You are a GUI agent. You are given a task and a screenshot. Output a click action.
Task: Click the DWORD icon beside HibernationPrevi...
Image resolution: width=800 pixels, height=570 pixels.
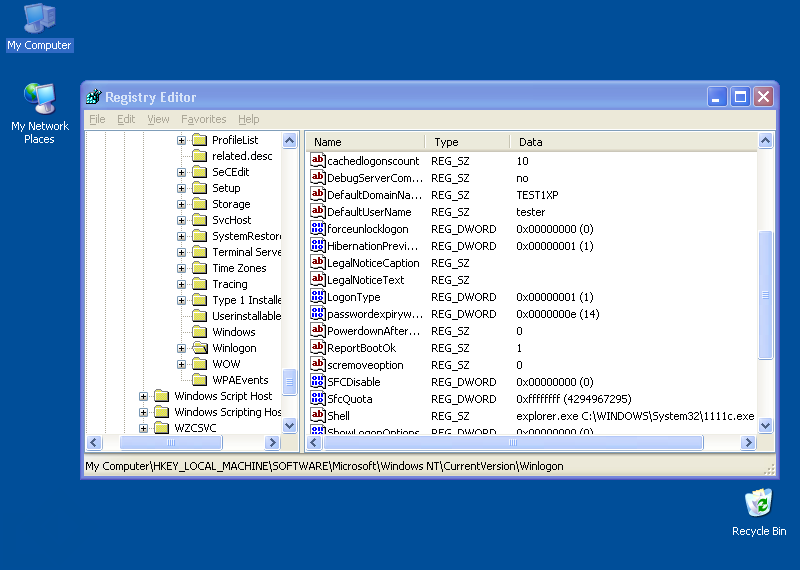tap(317, 245)
